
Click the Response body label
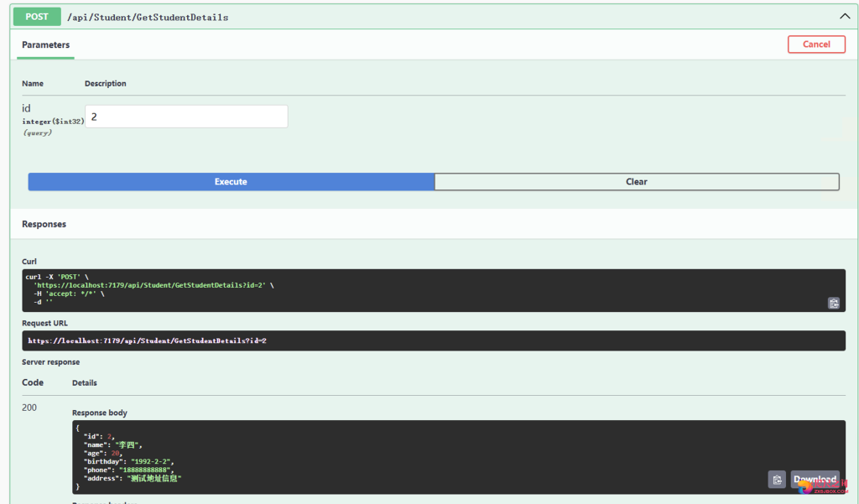[x=100, y=413]
